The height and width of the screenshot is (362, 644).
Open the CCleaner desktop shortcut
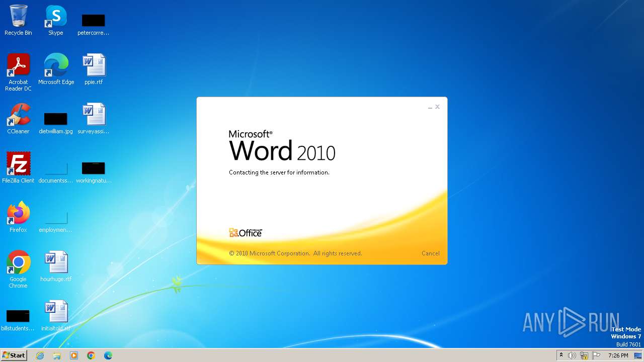[x=18, y=119]
